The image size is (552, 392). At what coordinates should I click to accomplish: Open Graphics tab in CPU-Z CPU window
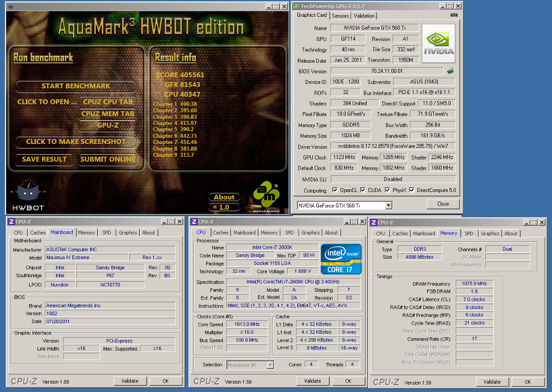(x=311, y=233)
